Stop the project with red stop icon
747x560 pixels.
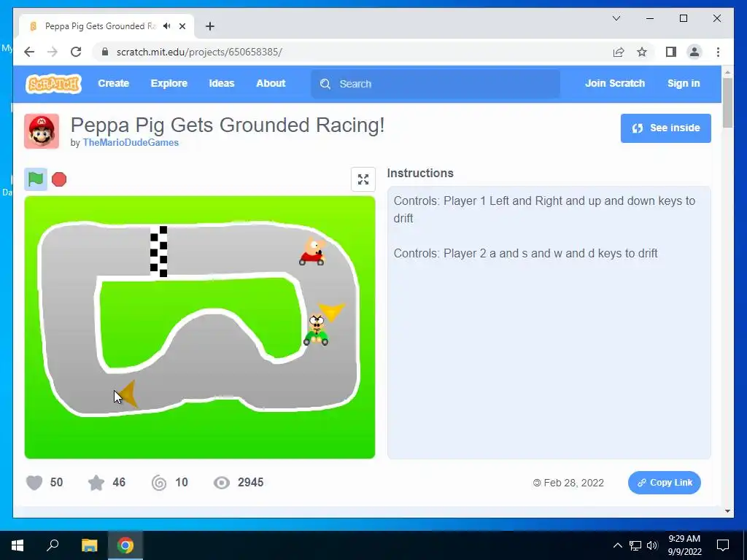(x=59, y=179)
